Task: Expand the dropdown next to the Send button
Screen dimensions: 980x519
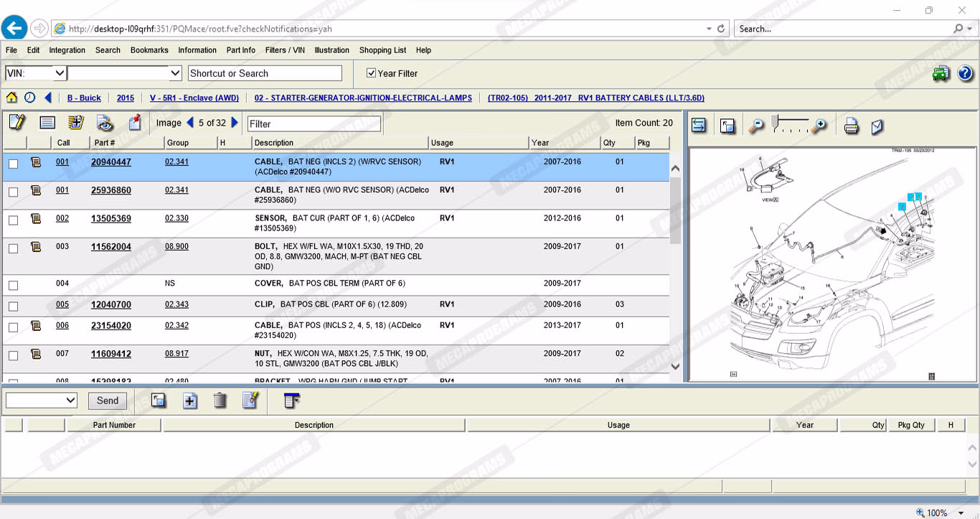Action: pos(70,401)
